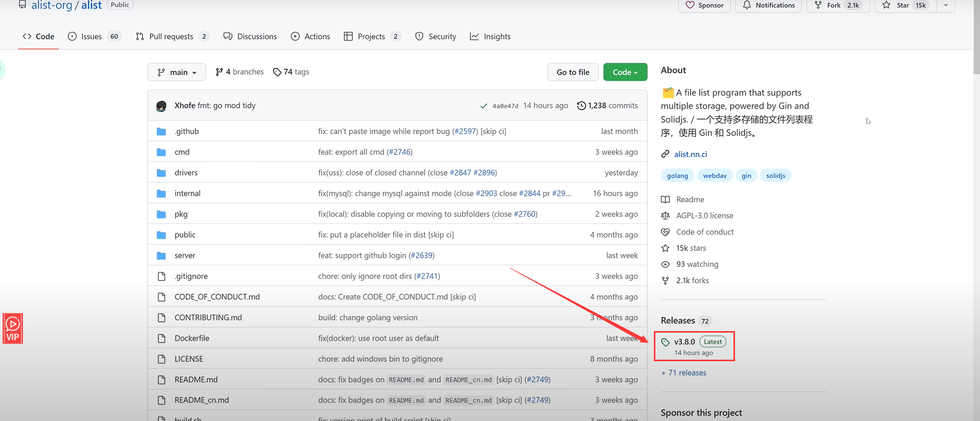Click the CONTRIBUTING.md file icon
Image resolution: width=980 pixels, height=421 pixels.
(x=161, y=318)
